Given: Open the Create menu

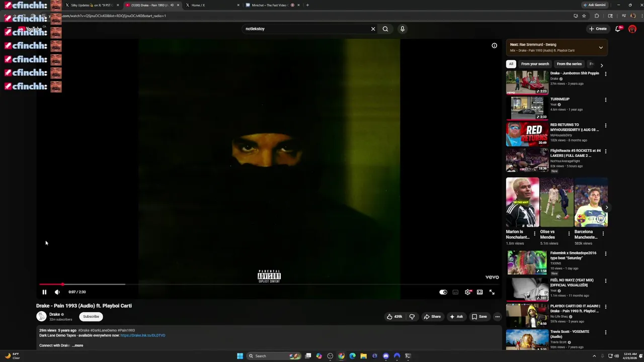Looking at the screenshot, I should pos(598,29).
